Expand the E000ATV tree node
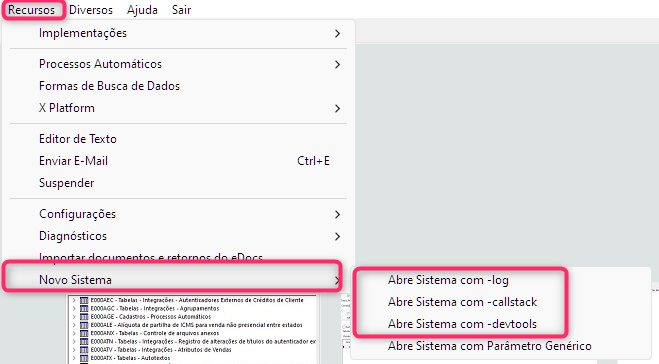This screenshot has height=364, width=659. [x=74, y=350]
